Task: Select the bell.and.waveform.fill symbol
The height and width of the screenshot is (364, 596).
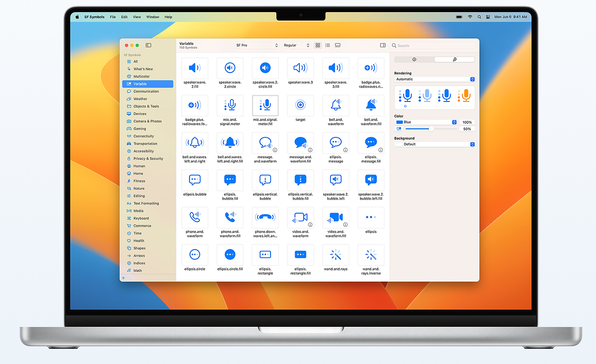Action: point(371,105)
